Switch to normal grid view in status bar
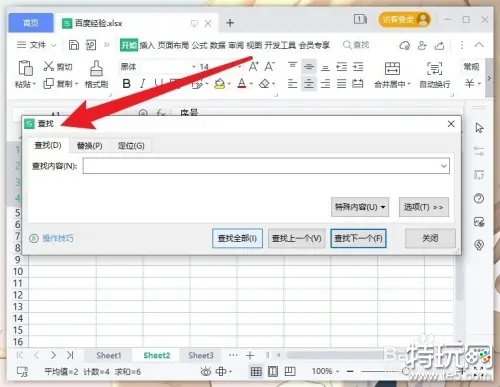Viewport: 500px width, 387px height. tap(256, 371)
